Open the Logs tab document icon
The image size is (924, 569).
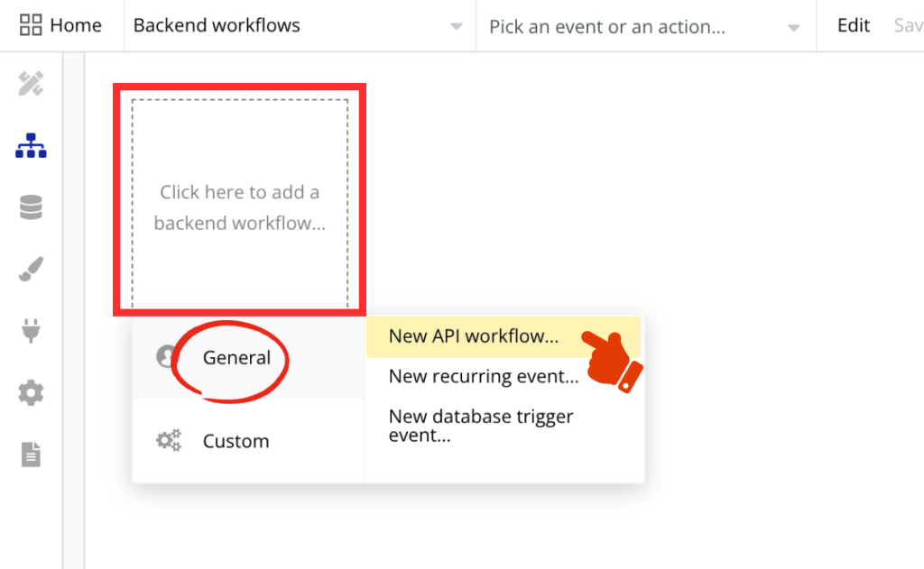click(31, 454)
